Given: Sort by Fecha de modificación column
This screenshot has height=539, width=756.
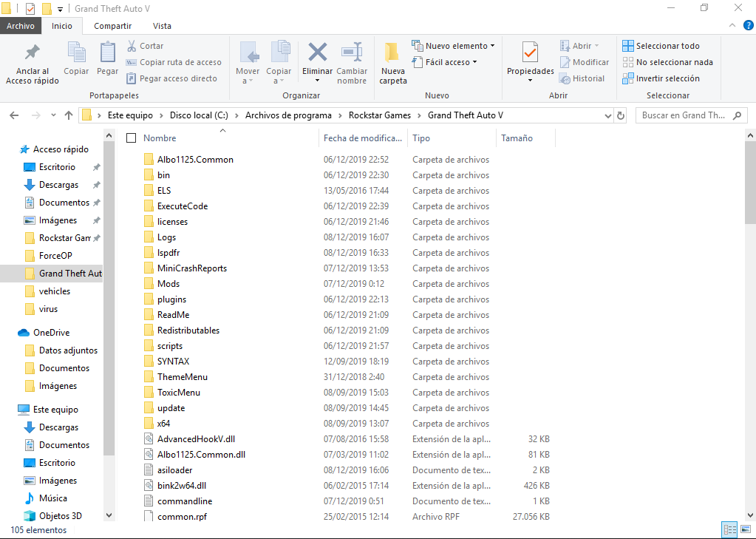Looking at the screenshot, I should pyautogui.click(x=363, y=138).
